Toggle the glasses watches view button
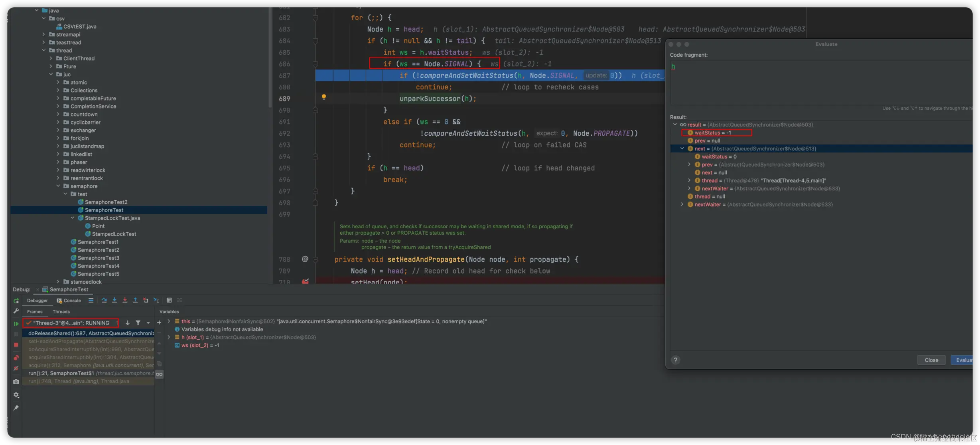The image size is (980, 445). pyautogui.click(x=159, y=374)
